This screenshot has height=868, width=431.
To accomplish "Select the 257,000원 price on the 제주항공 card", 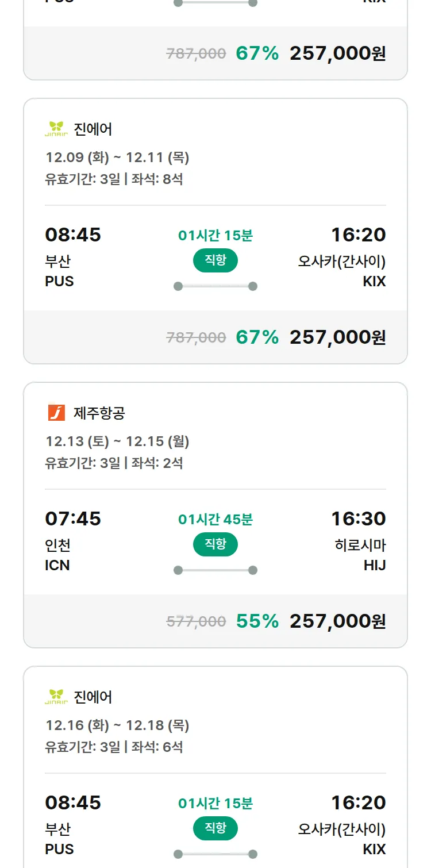I will click(x=337, y=621).
